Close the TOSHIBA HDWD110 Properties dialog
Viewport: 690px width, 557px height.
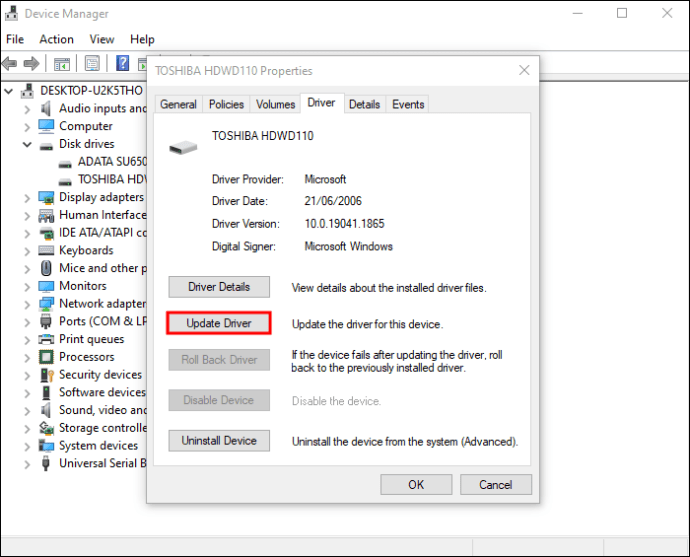pos(524,70)
